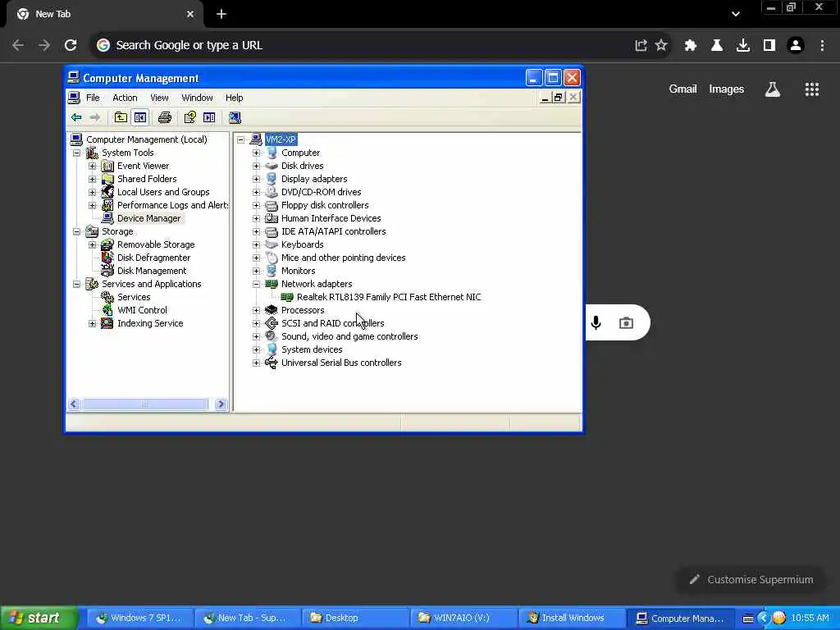Screen dimensions: 840x630
Task: Bookmark this tab with the star icon
Action: pos(661,46)
